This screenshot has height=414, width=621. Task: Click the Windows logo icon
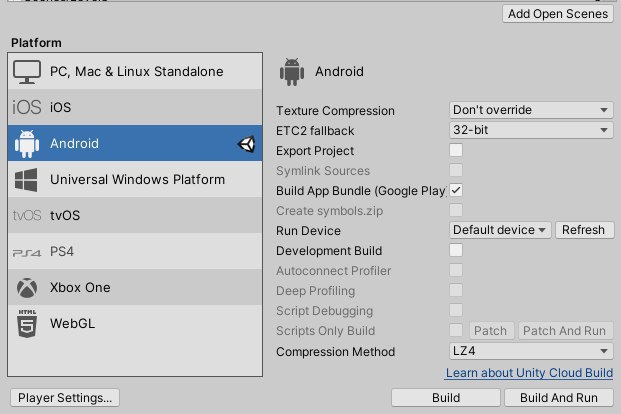click(26, 180)
